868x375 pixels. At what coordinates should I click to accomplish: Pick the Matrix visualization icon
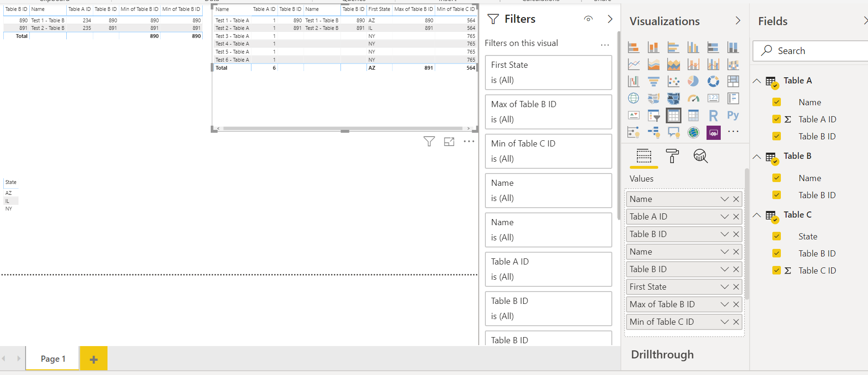pos(693,115)
